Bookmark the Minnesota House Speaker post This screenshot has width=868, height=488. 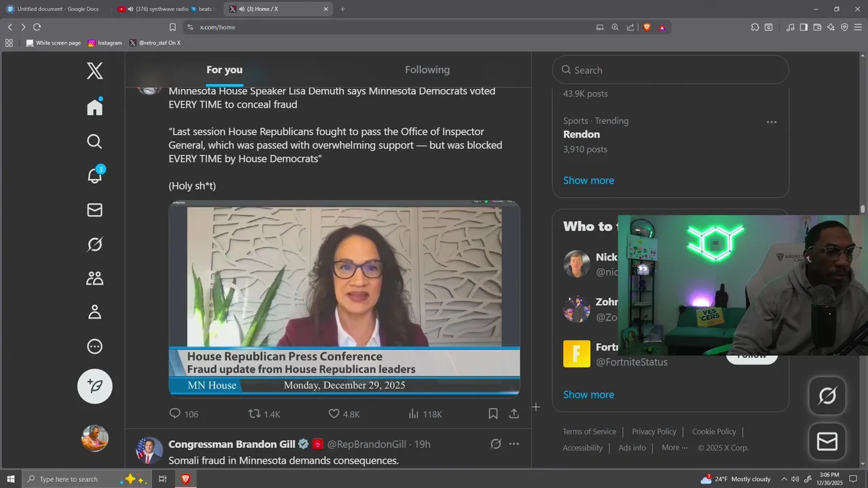point(493,413)
